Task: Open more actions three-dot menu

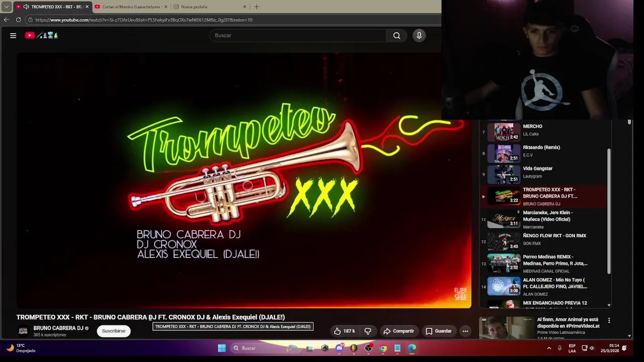Action: point(465,331)
